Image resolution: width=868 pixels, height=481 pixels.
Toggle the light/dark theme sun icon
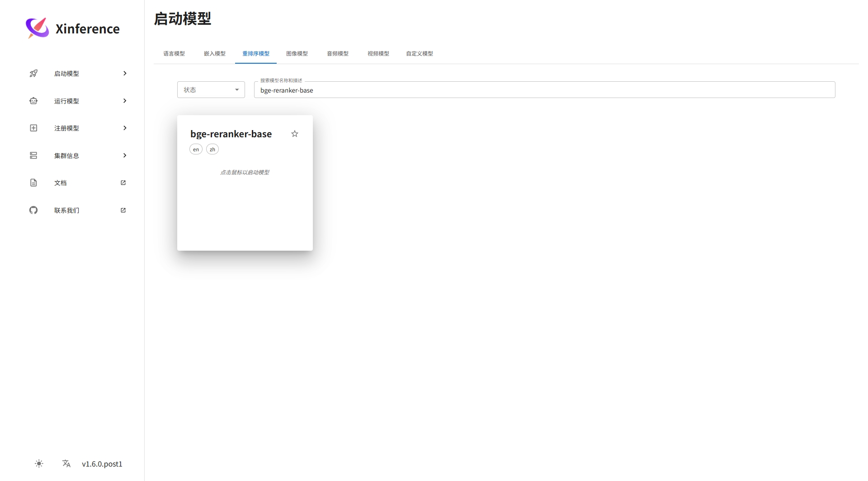(x=39, y=463)
